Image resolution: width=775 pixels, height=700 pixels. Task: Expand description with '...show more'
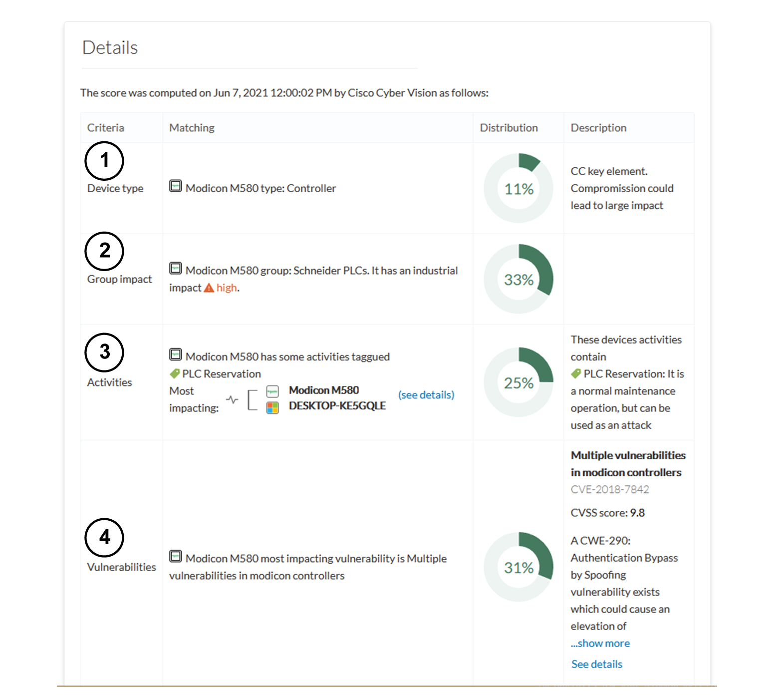pyautogui.click(x=600, y=643)
